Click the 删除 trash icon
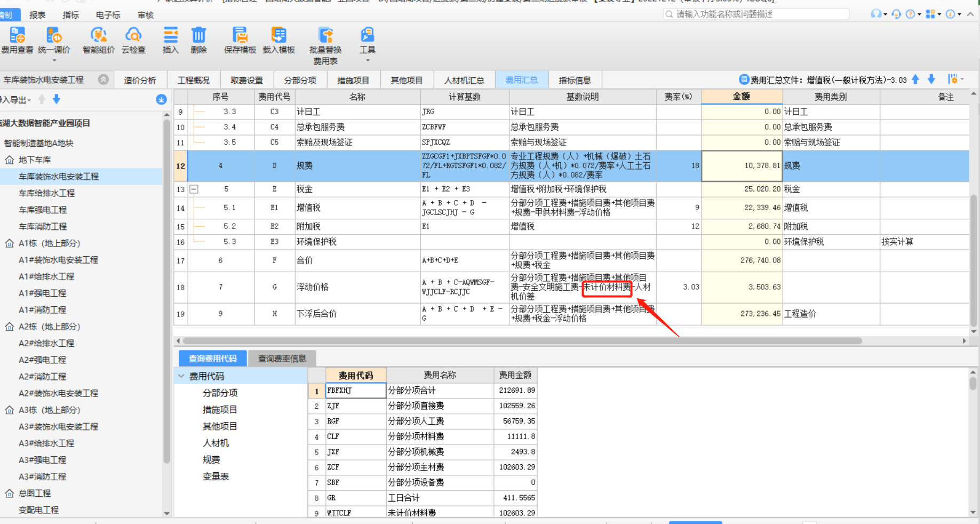Screen dimensions: 980x524 [198, 35]
